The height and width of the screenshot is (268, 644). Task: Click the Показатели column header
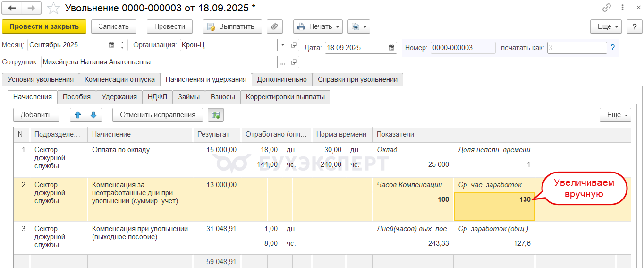[x=501, y=134]
